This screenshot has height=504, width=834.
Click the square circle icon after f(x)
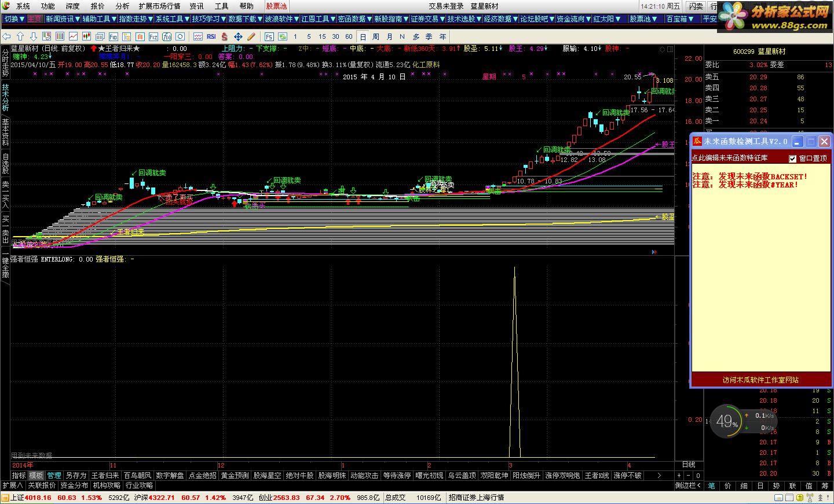180,36
